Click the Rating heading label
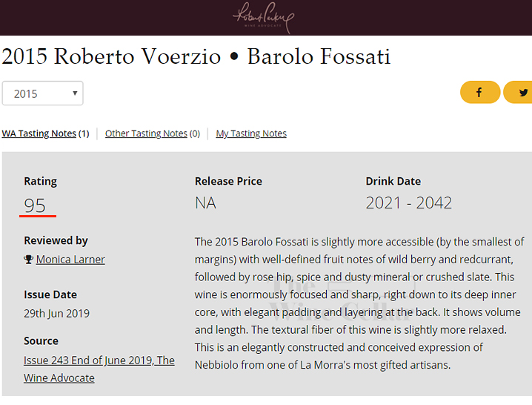Image resolution: width=532 pixels, height=405 pixels. click(40, 182)
